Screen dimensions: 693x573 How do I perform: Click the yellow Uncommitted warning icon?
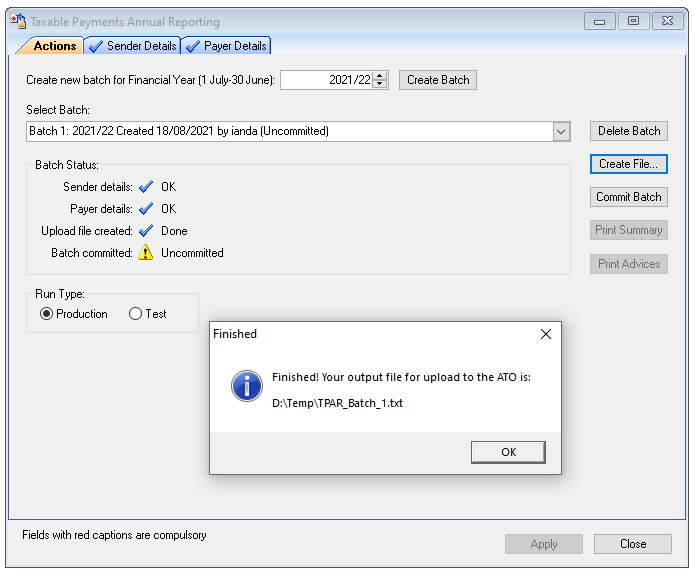pos(146,253)
